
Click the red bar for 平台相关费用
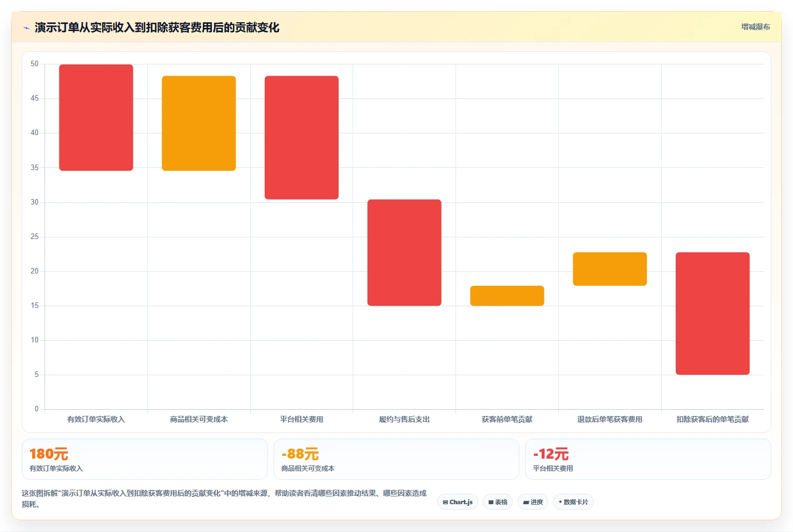pos(301,137)
